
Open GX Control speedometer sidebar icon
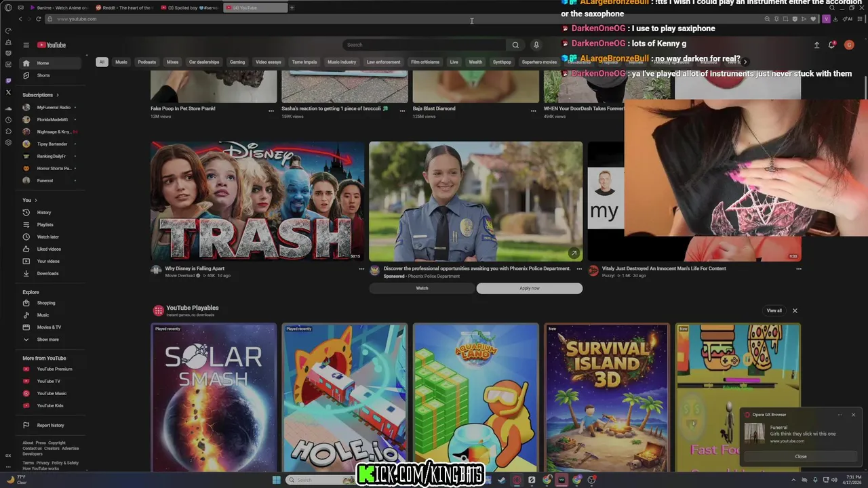click(8, 30)
